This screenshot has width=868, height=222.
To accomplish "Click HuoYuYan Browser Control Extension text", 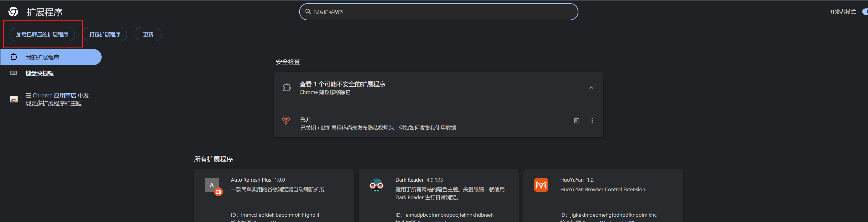I will coord(602,189).
